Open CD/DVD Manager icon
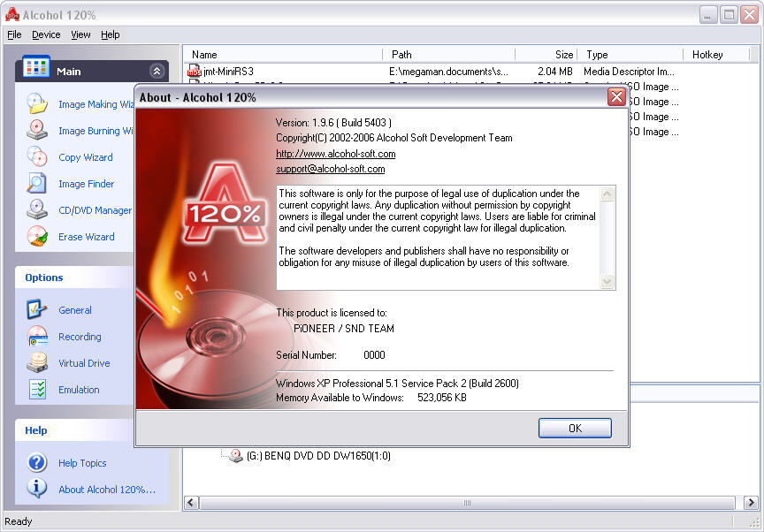This screenshot has height=532, width=764. pyautogui.click(x=37, y=210)
